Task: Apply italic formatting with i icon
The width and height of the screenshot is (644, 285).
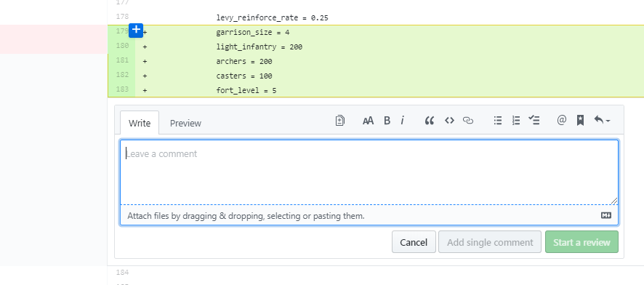Action: point(402,120)
